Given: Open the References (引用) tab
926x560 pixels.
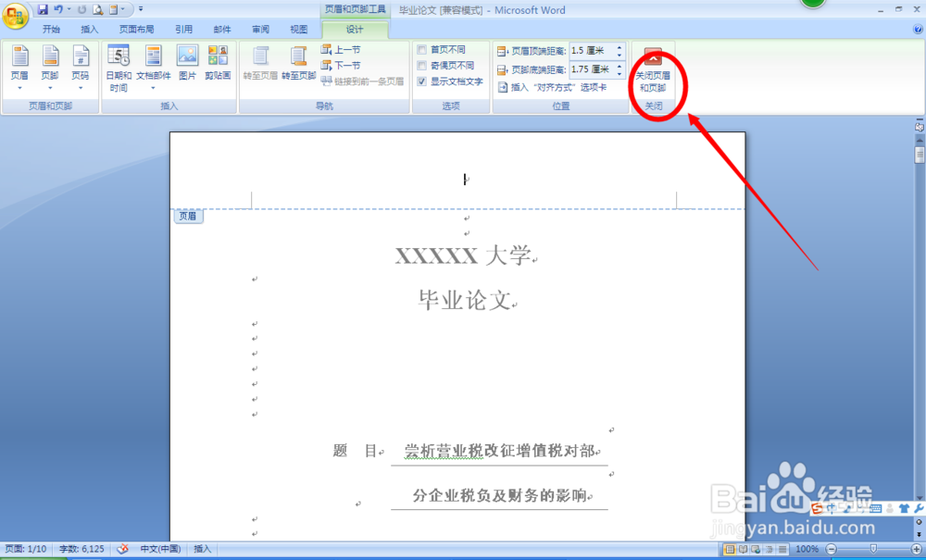Looking at the screenshot, I should point(183,29).
